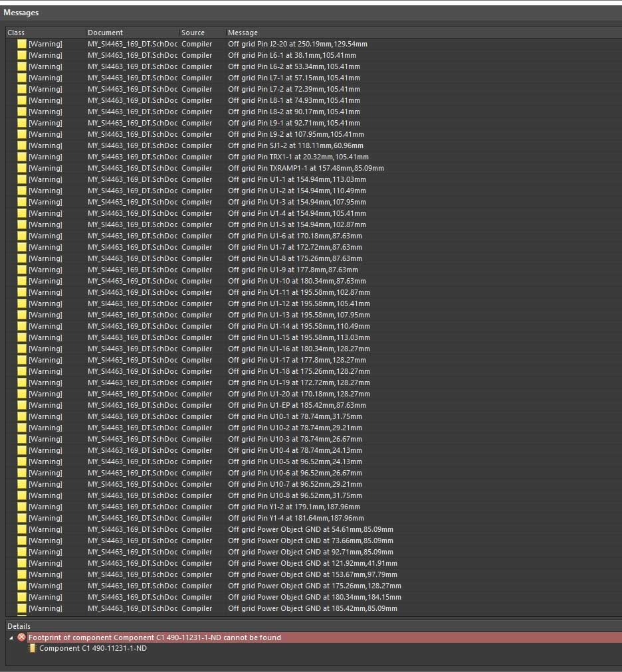This screenshot has width=622, height=672.
Task: Select Off grid Power Object GND at 121.92mm
Action: (x=312, y=563)
